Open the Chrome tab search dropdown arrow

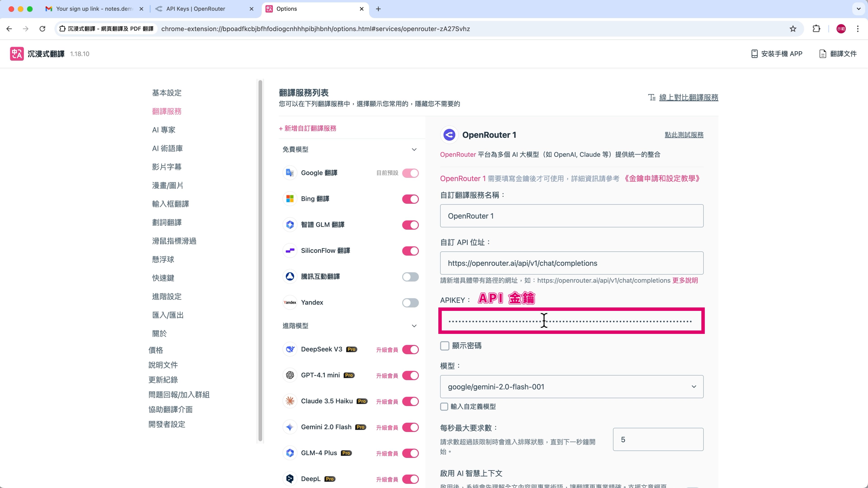click(x=859, y=9)
